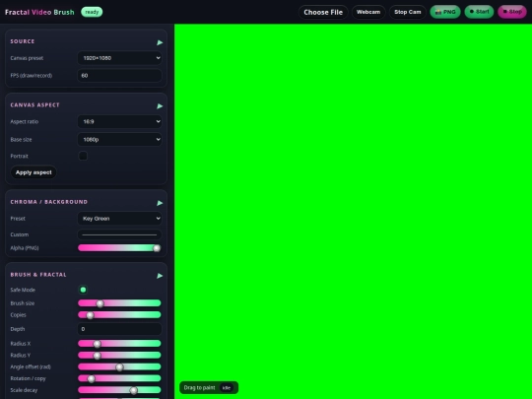Click the Rotation / copy slider
Viewport: 532px width, 399px height.
tap(119, 378)
